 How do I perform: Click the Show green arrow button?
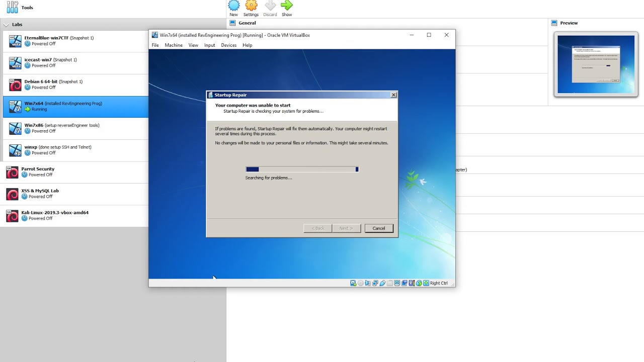(287, 6)
